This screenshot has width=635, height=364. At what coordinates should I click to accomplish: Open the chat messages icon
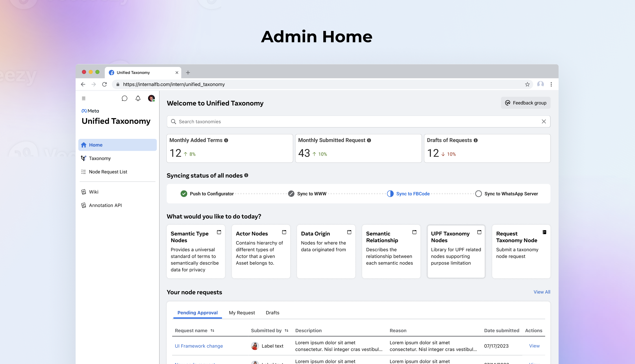pos(124,98)
